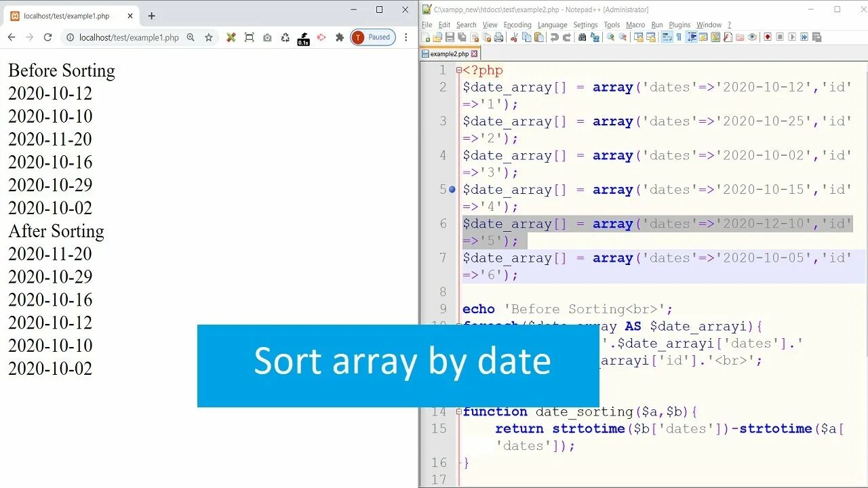
Task: Select the Save All files icon
Action: click(462, 37)
